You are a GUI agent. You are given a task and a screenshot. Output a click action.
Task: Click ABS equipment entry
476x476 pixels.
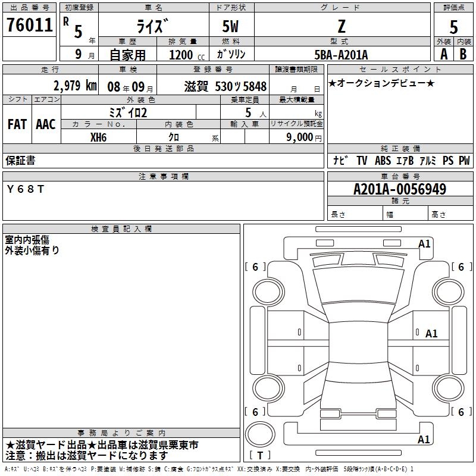click(383, 161)
